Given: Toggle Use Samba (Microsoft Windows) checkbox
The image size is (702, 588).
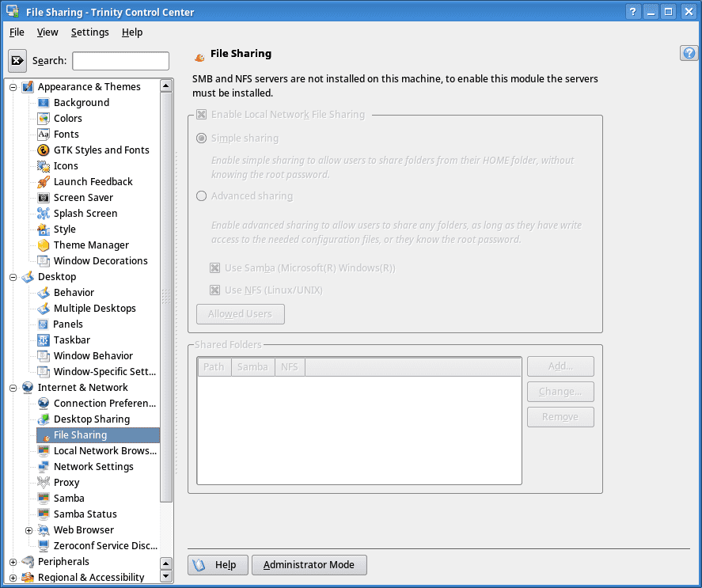Looking at the screenshot, I should click(215, 268).
